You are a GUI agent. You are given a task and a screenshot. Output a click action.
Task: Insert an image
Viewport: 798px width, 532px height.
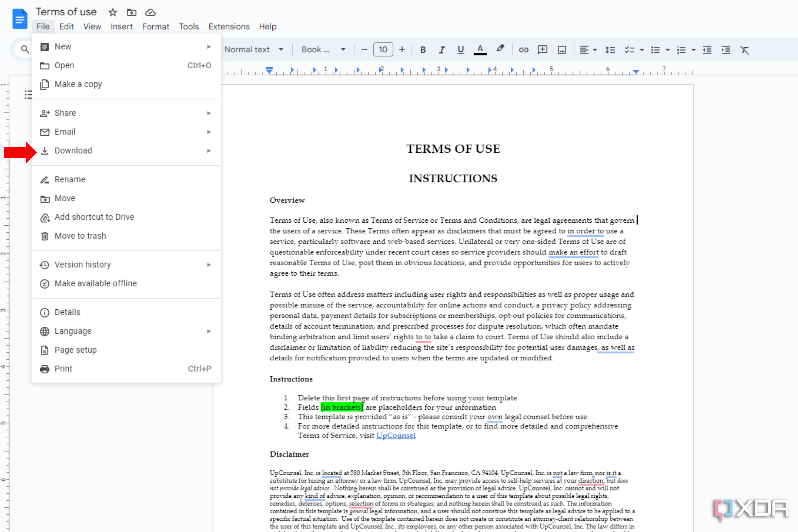[x=562, y=49]
